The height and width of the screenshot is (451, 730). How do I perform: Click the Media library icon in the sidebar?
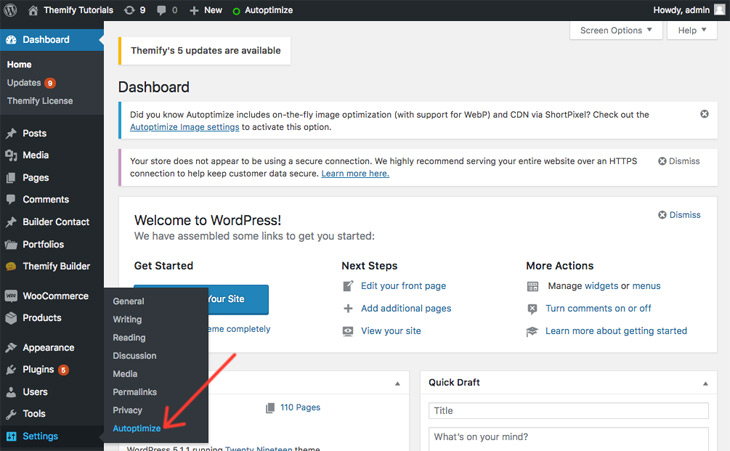click(11, 155)
